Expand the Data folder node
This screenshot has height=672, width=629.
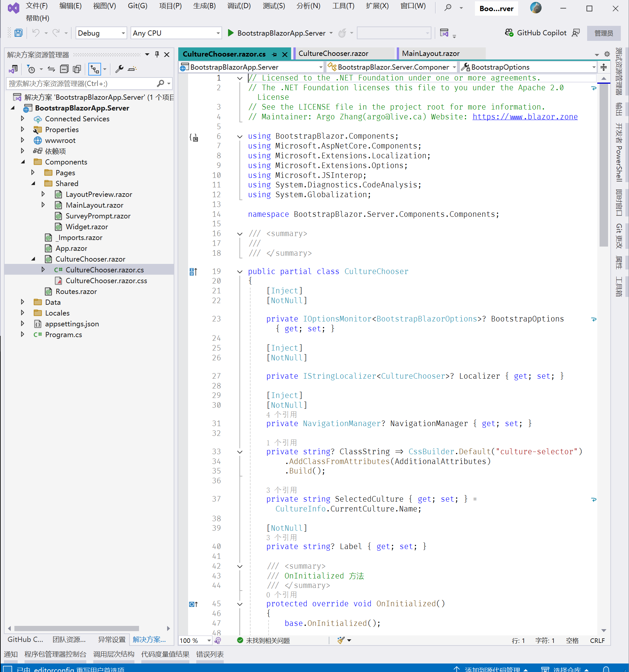pyautogui.click(x=23, y=302)
